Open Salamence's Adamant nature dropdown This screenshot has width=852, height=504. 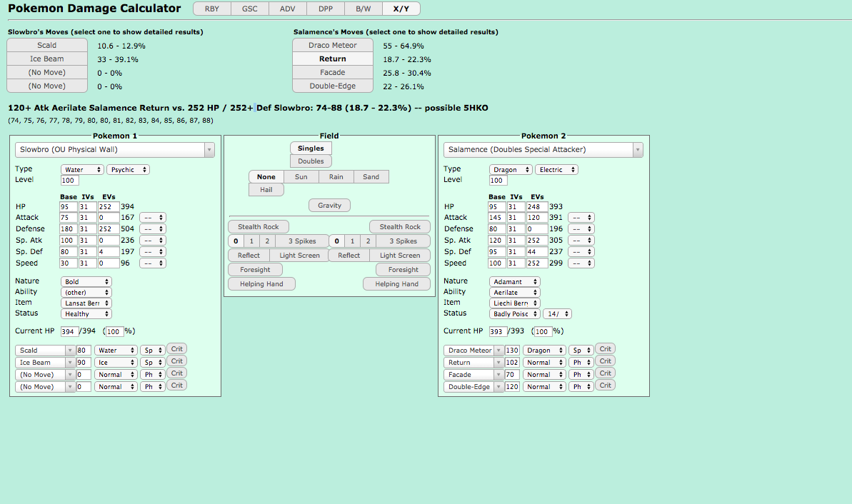click(x=515, y=281)
